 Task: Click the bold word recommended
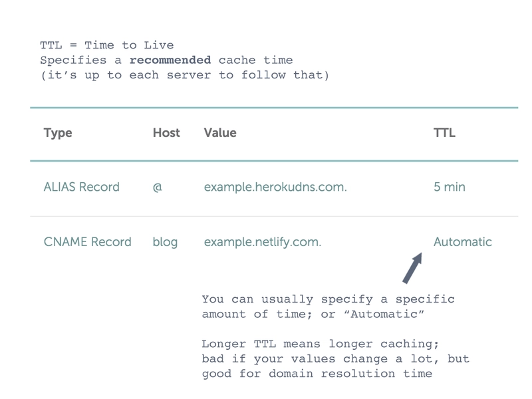pos(170,60)
